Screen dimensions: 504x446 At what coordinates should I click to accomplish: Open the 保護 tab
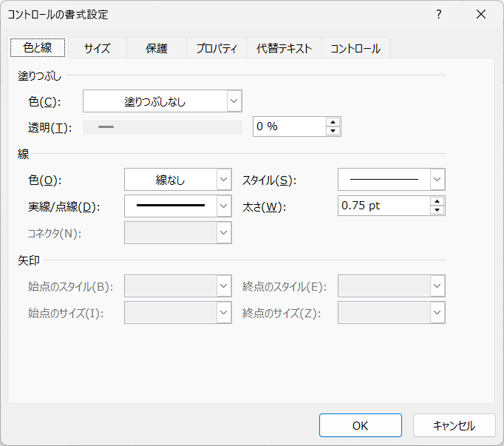157,48
